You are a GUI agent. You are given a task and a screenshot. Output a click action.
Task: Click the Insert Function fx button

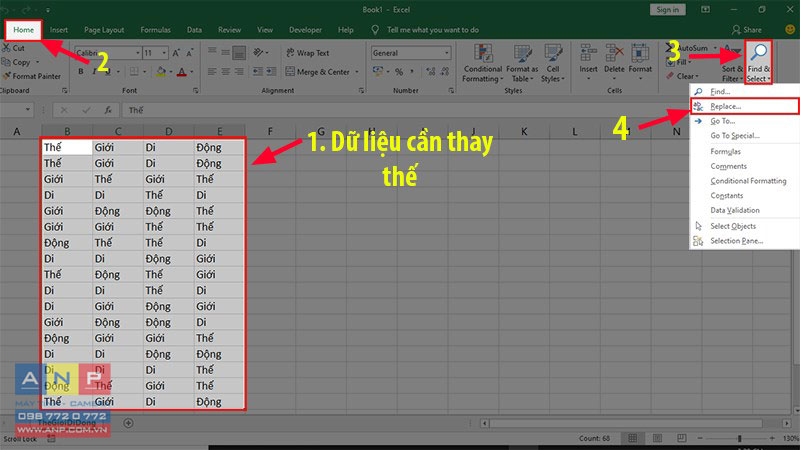pyautogui.click(x=108, y=110)
